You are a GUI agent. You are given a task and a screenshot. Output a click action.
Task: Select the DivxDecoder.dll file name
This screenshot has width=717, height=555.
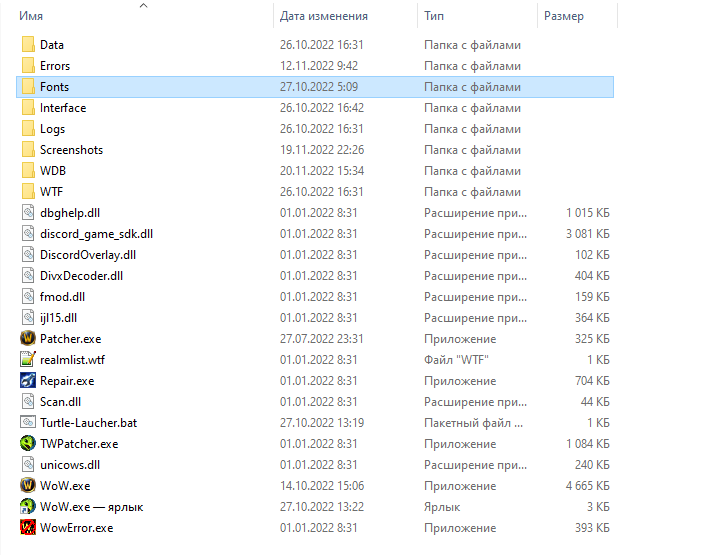click(81, 276)
